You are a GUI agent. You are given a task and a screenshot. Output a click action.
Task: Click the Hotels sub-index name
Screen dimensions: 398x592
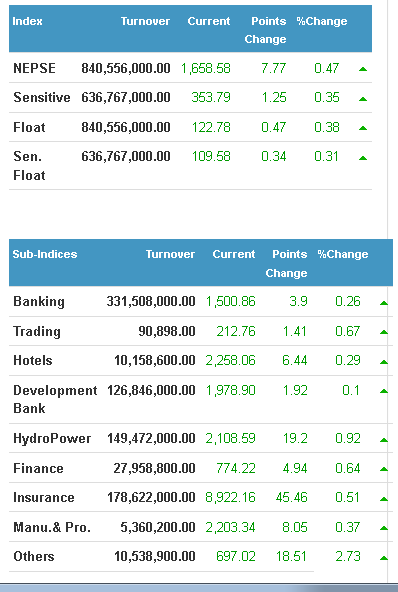33,361
